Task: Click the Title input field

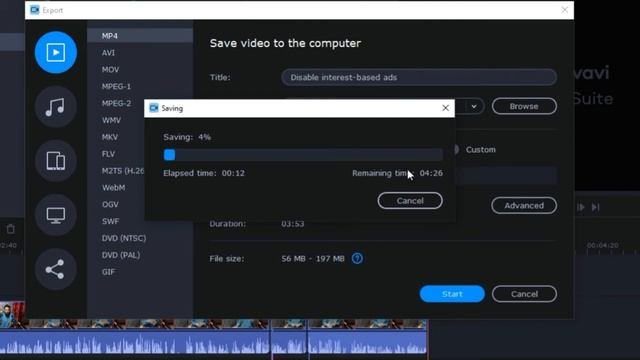Action: (x=419, y=77)
